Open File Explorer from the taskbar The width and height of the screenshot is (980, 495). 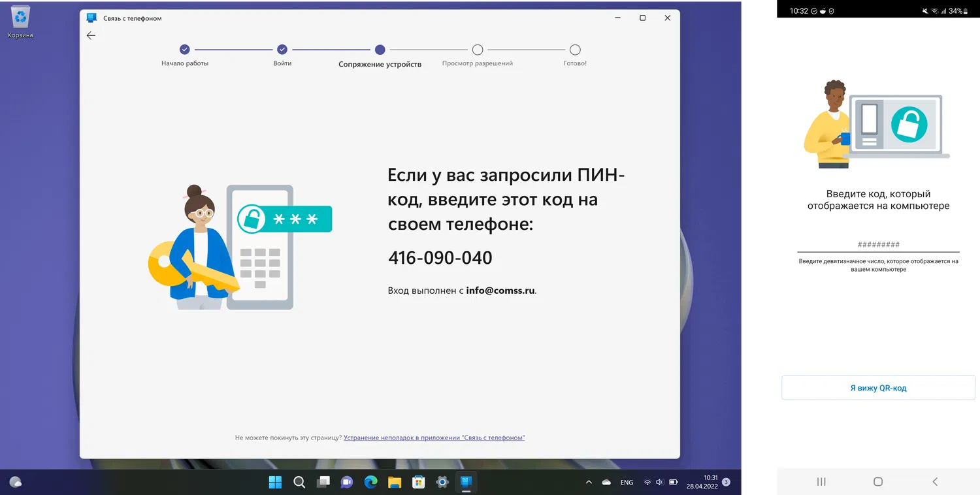click(395, 482)
